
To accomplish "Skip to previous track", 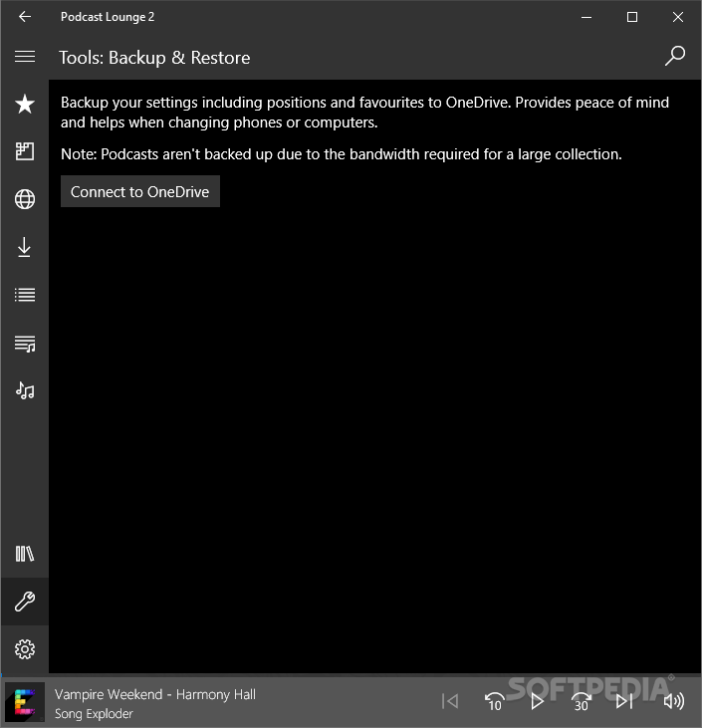I will 450,701.
